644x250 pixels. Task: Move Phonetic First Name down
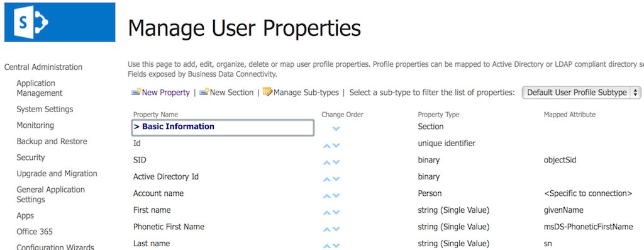336,229
